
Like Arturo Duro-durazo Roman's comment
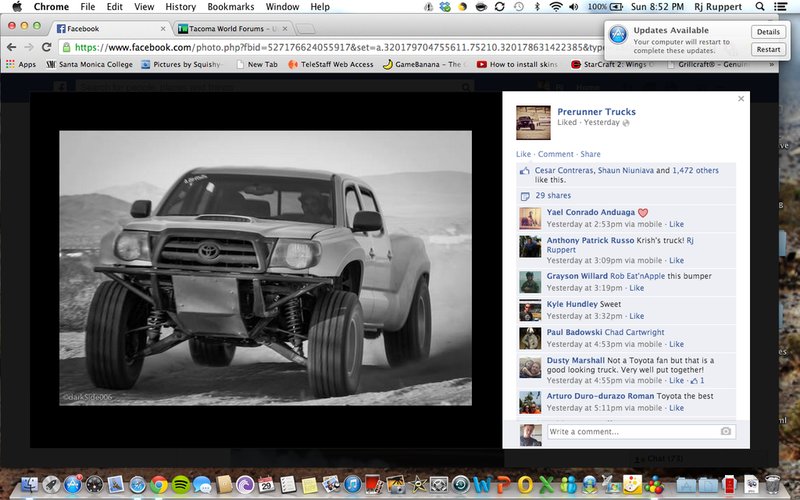click(x=677, y=408)
